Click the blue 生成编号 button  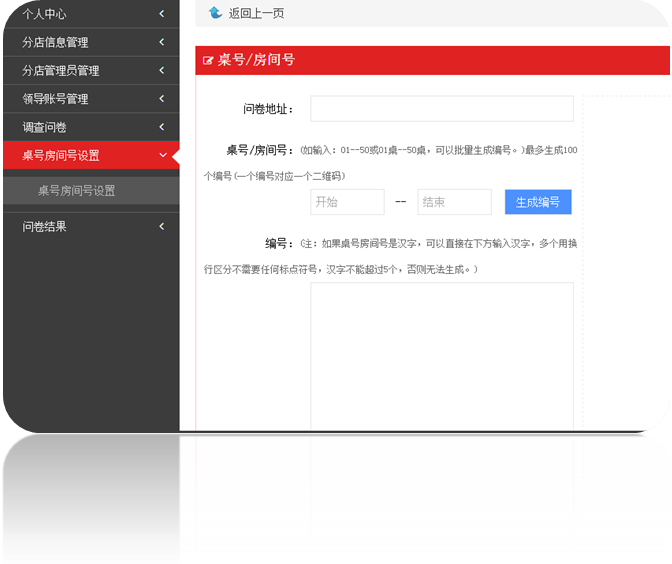pos(538,202)
